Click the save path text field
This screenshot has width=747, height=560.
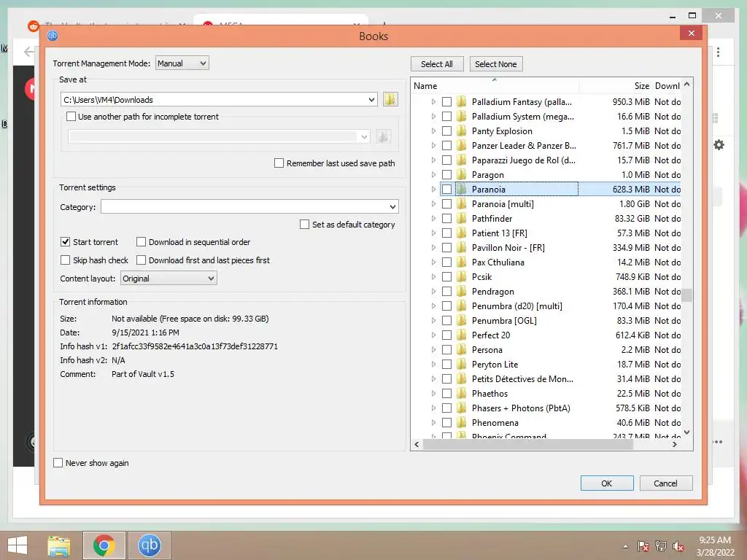click(214, 99)
